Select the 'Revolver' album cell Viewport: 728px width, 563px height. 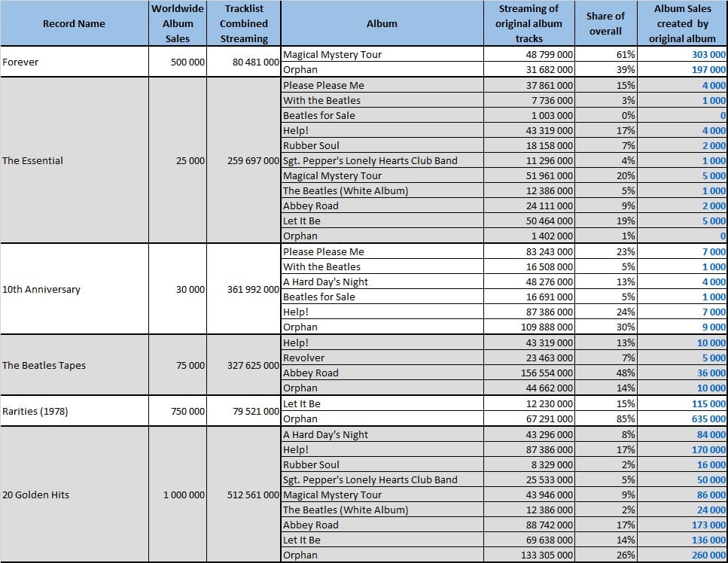[x=382, y=358]
